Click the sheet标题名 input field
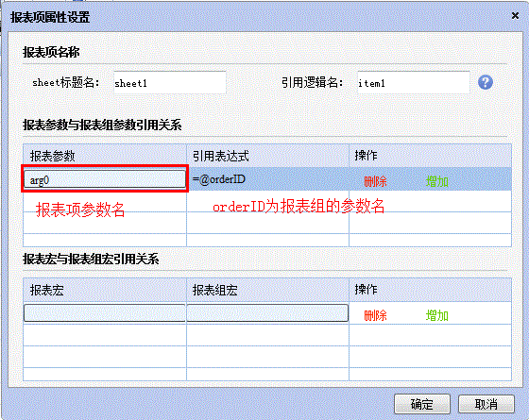529x420 pixels. click(x=170, y=83)
